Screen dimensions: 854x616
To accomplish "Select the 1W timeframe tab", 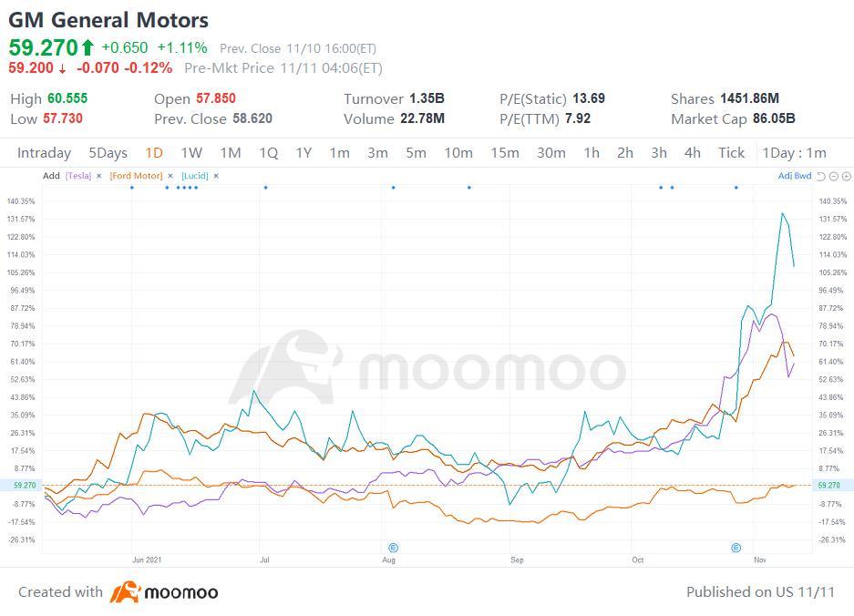I will (x=190, y=153).
